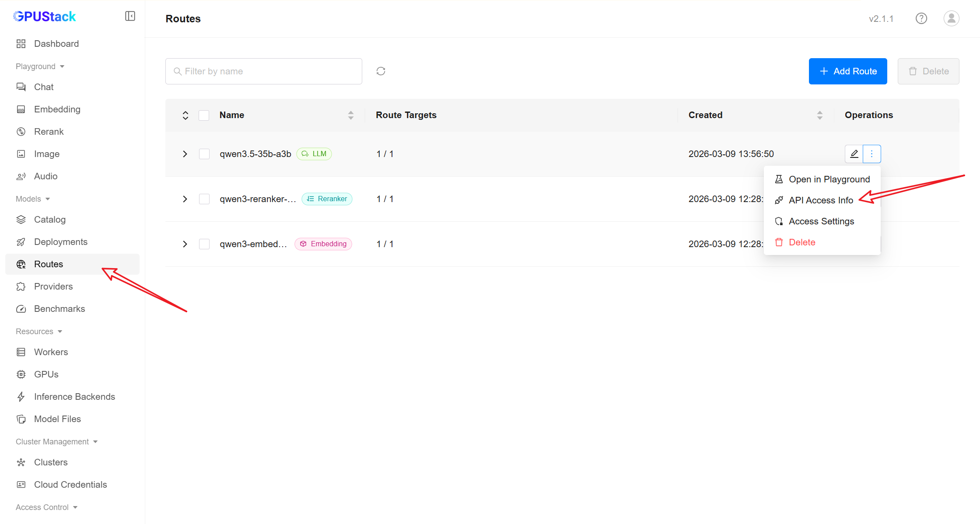Open the help question mark icon
The width and height of the screenshot is (980, 524).
921,18
